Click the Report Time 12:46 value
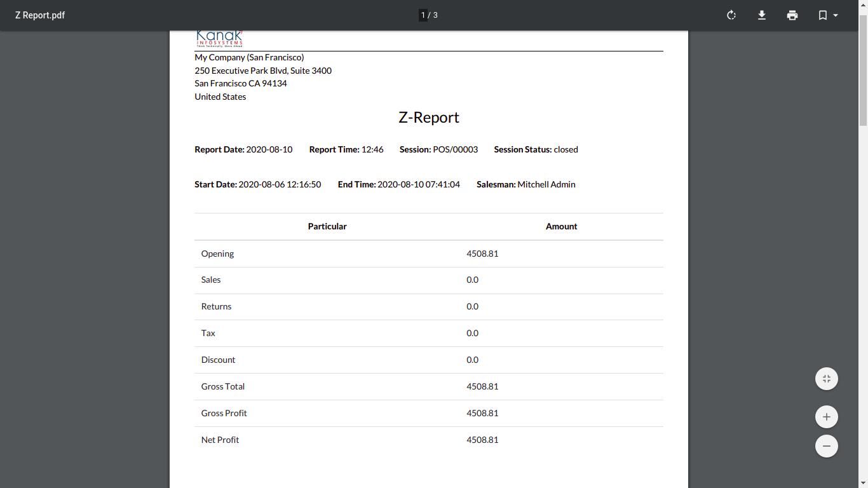Screen dimensions: 868x488 tap(372, 149)
